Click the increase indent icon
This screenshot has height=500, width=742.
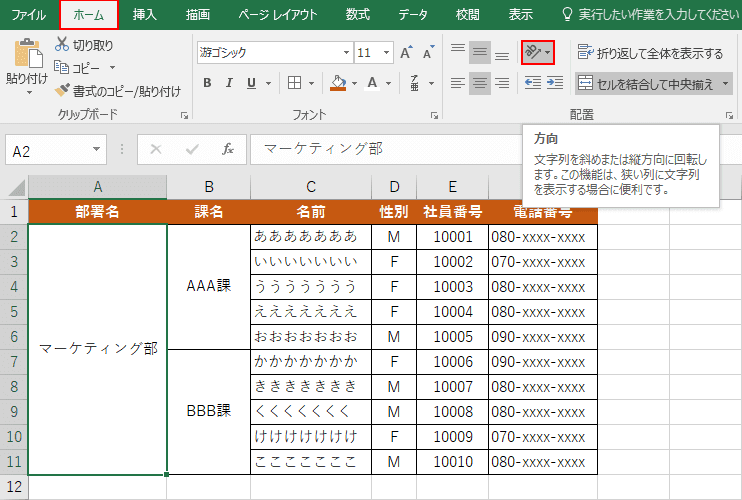point(555,83)
